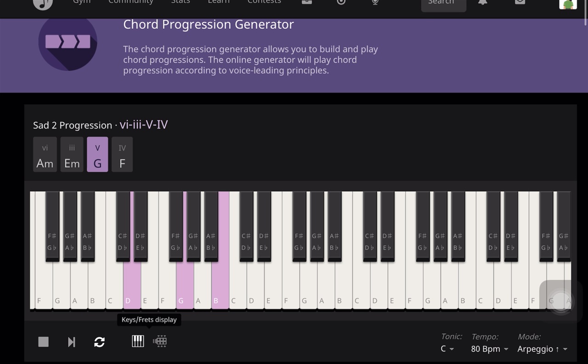Image resolution: width=588 pixels, height=364 pixels.
Task: Open the notifications bell icon
Action: coord(483,2)
